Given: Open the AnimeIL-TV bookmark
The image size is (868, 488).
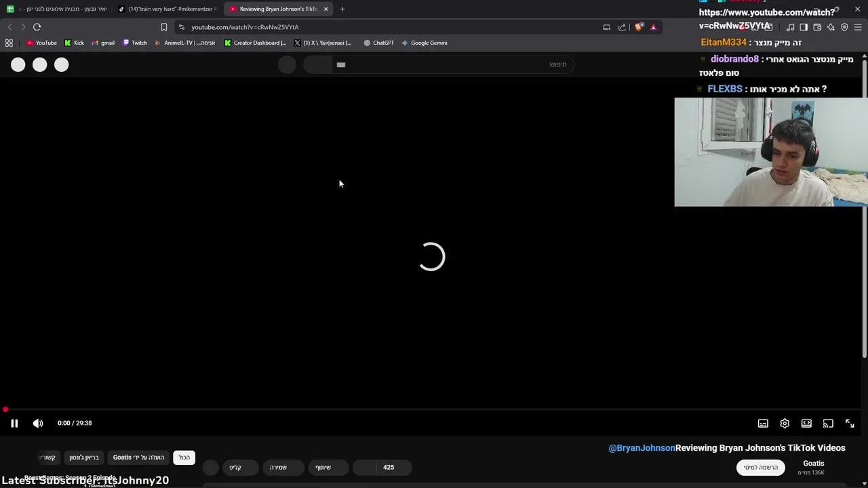Looking at the screenshot, I should pyautogui.click(x=184, y=43).
